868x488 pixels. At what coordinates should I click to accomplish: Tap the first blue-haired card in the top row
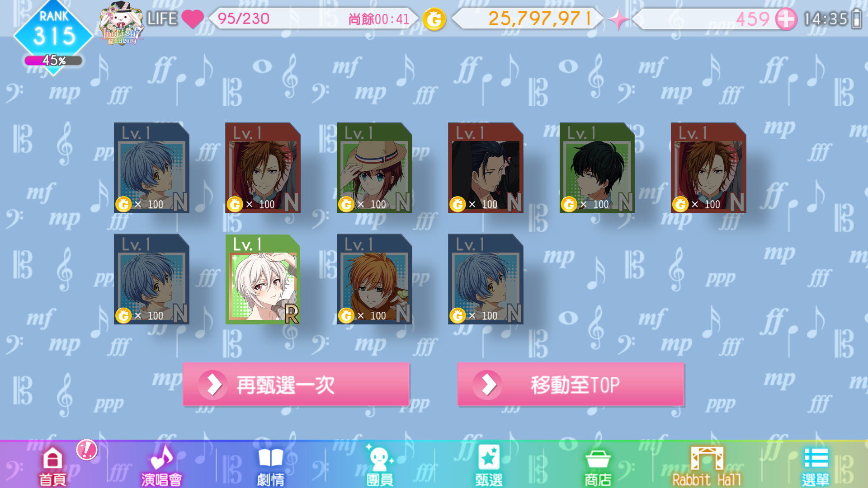[151, 168]
